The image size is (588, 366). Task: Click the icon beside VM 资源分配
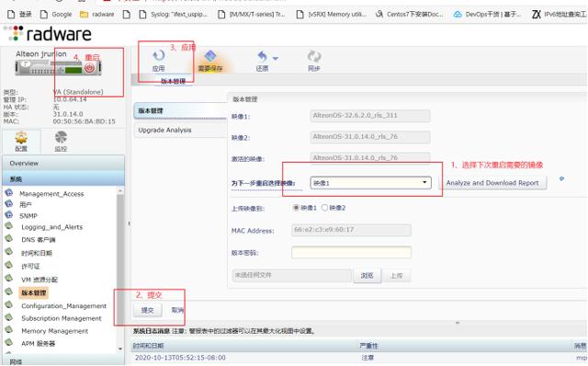[x=8, y=279]
